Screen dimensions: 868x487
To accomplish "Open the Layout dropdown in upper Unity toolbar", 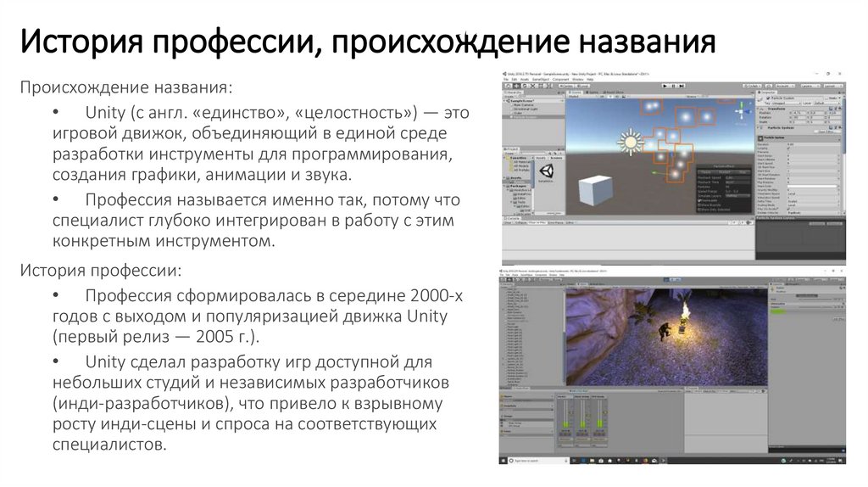I will click(834, 86).
